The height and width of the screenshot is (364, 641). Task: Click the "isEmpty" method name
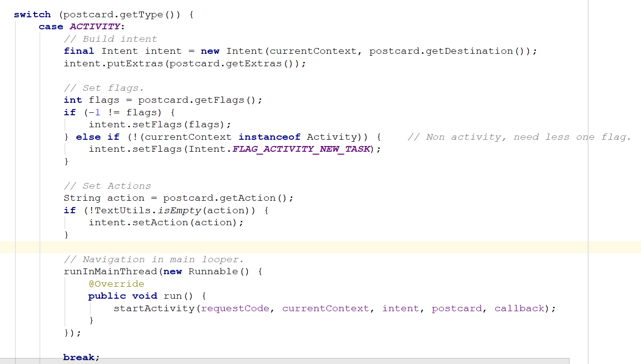click(179, 210)
